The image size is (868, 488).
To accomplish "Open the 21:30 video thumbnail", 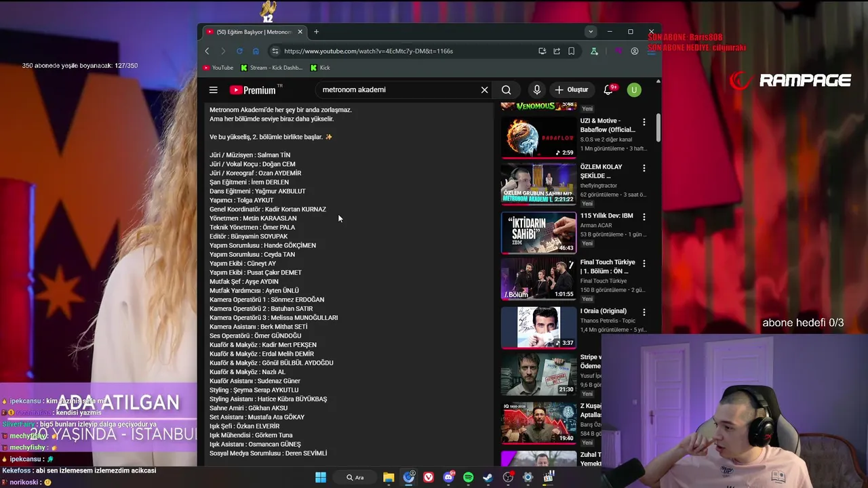I will tap(538, 373).
